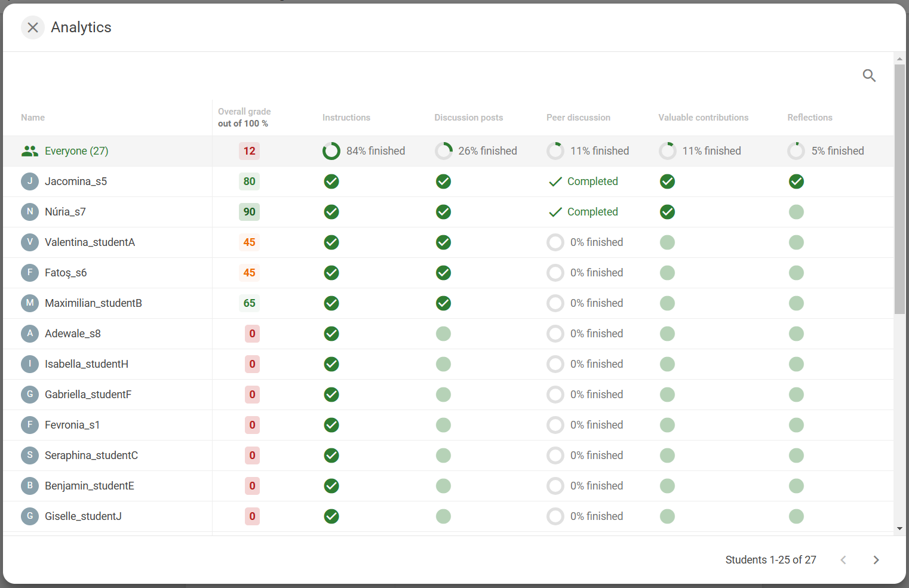The image size is (909, 588).
Task: Click Núria_s7's Valuable contributions checkmark
Action: (x=667, y=212)
